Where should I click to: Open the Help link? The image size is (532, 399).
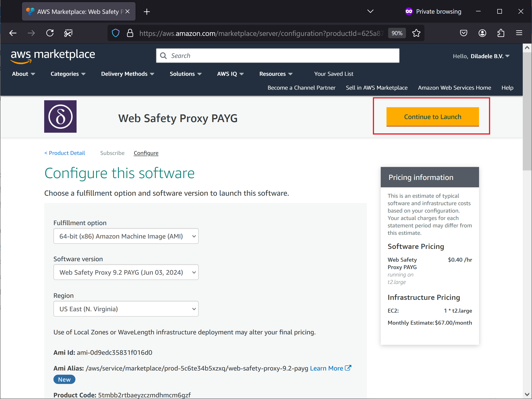507,88
